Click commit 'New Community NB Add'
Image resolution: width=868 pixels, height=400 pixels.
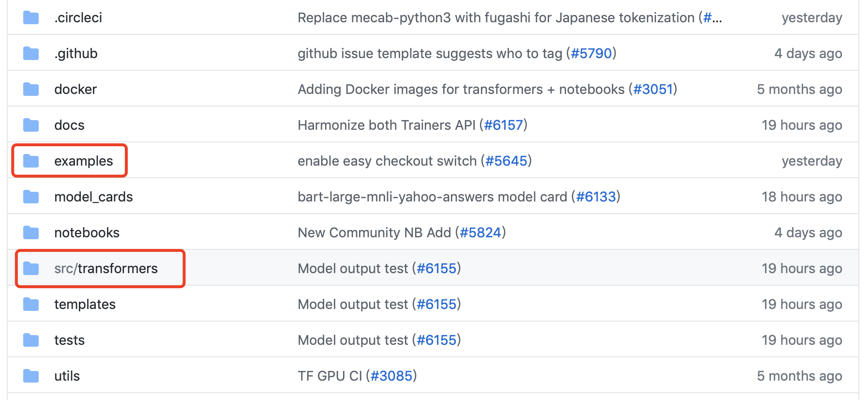tap(374, 233)
